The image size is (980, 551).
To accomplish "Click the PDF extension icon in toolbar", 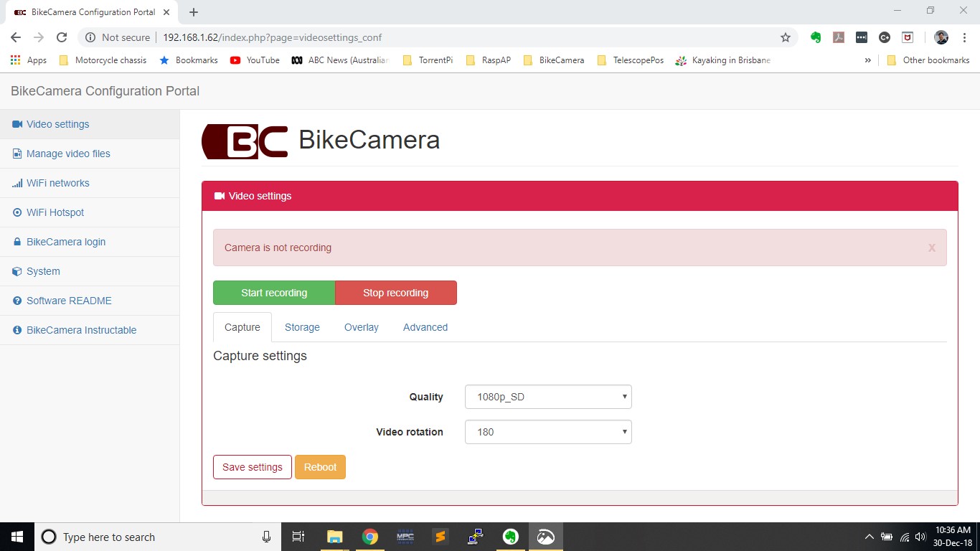I will (839, 37).
